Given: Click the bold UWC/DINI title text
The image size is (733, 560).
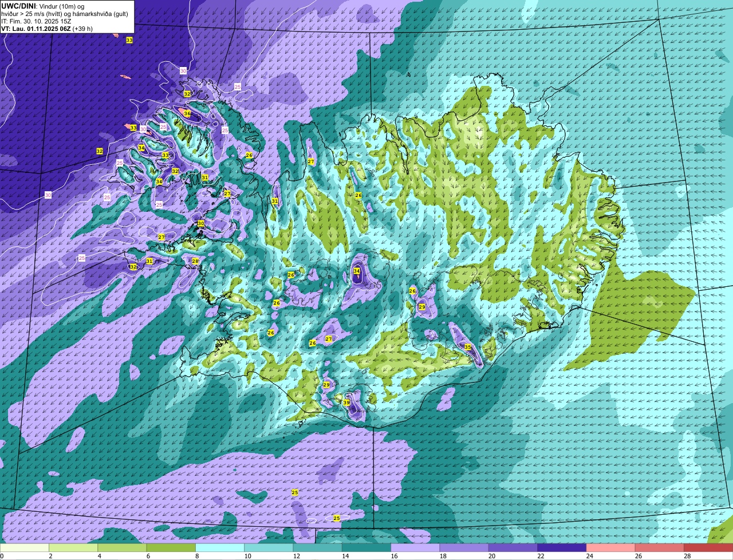Looking at the screenshot, I should [18, 6].
